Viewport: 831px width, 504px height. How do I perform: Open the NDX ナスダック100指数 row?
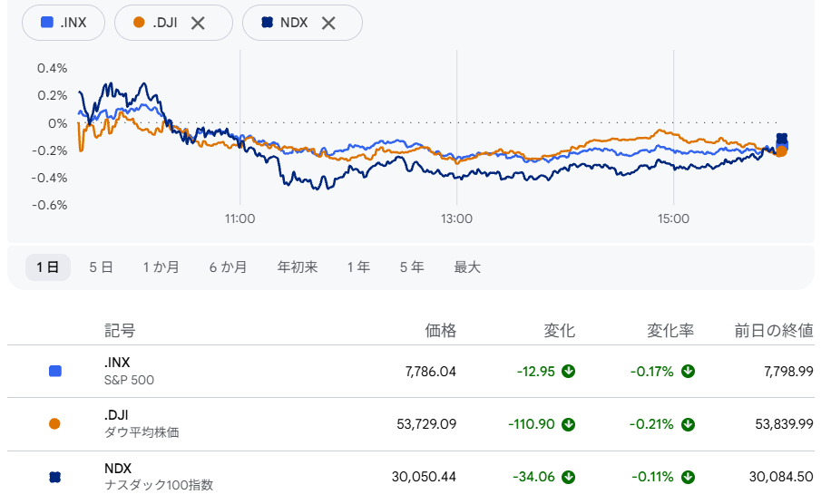(x=411, y=477)
